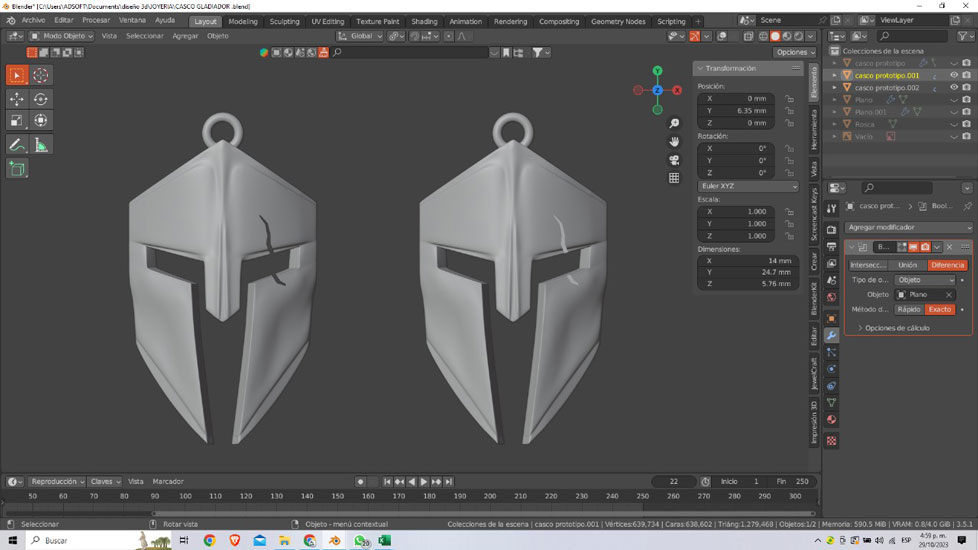Open the Euler XYZ rotation mode dropdown
978x550 pixels.
[x=749, y=186]
